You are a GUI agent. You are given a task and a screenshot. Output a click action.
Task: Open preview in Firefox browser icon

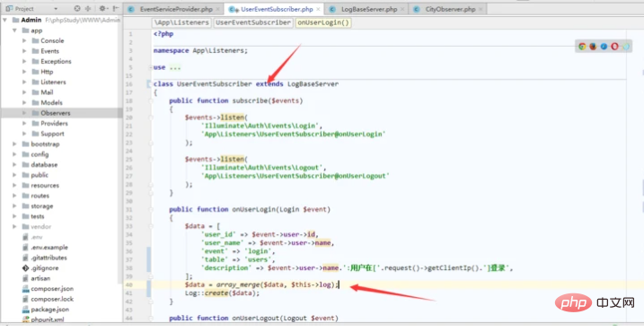click(593, 47)
